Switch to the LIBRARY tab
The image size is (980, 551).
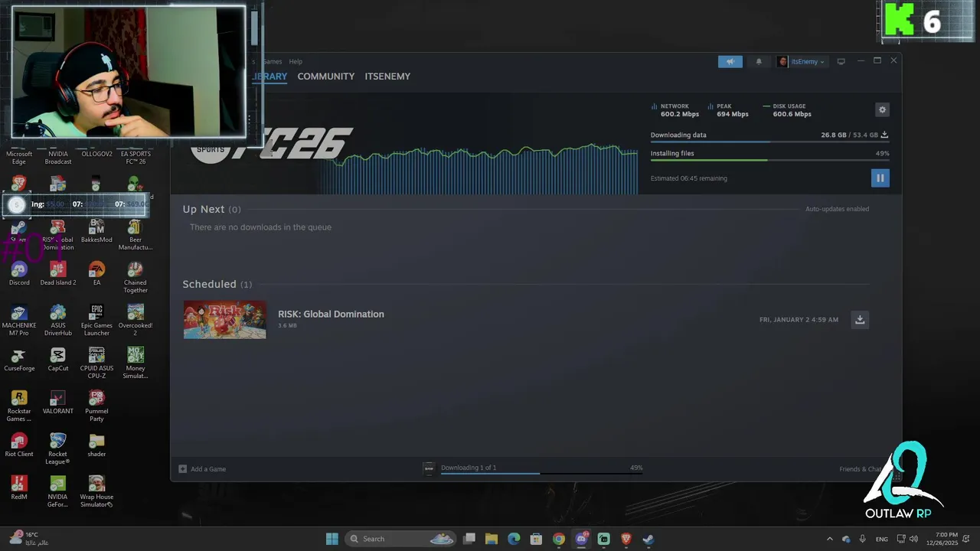point(269,77)
